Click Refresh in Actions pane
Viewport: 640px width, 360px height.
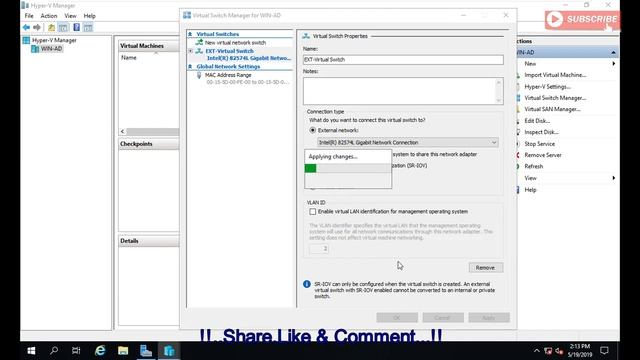(x=533, y=167)
